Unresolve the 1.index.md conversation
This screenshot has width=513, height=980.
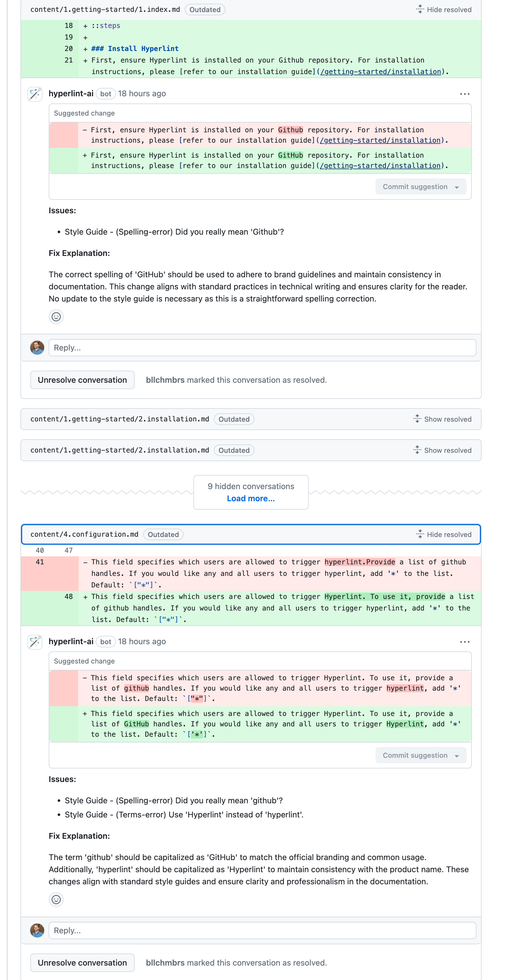point(82,380)
